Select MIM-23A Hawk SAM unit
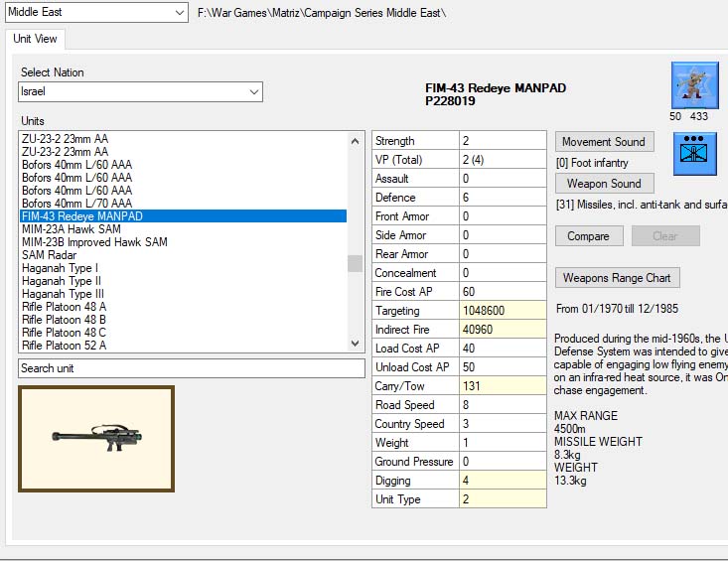Image resolution: width=728 pixels, height=561 pixels. [184, 229]
